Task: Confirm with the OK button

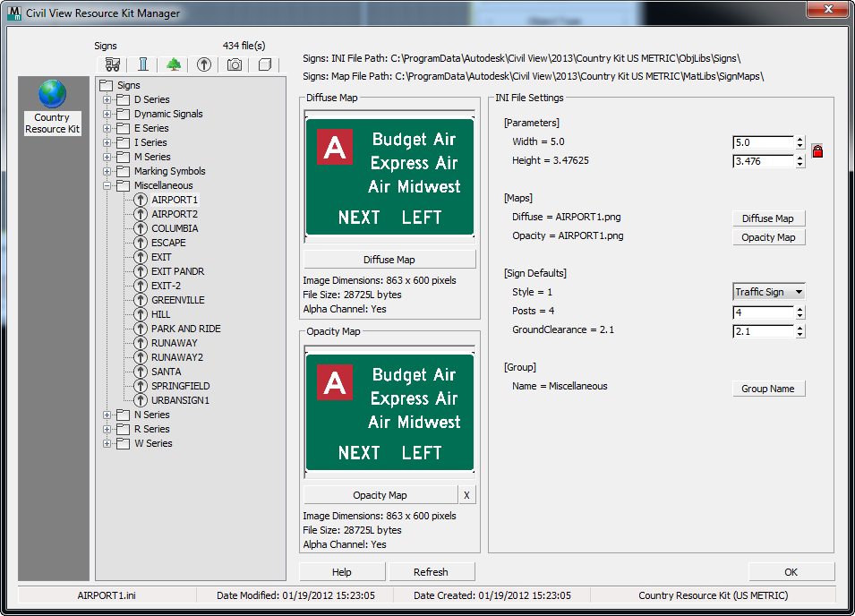Action: [791, 572]
